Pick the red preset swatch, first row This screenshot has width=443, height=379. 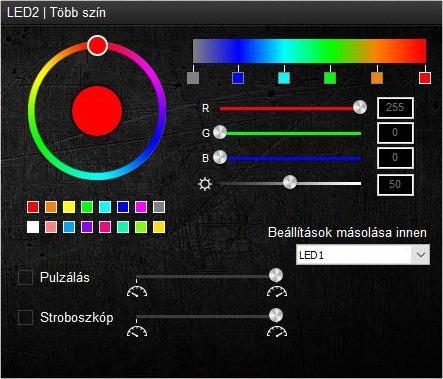pos(33,207)
